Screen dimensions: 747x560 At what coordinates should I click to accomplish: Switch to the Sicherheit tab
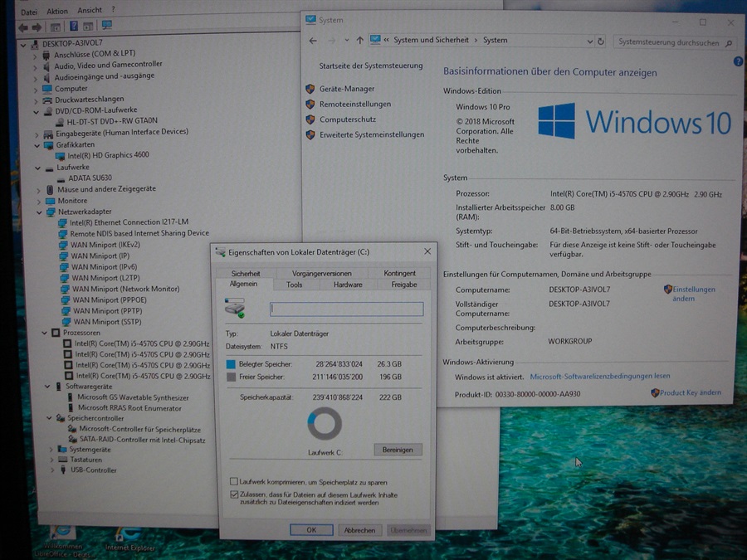(246, 273)
